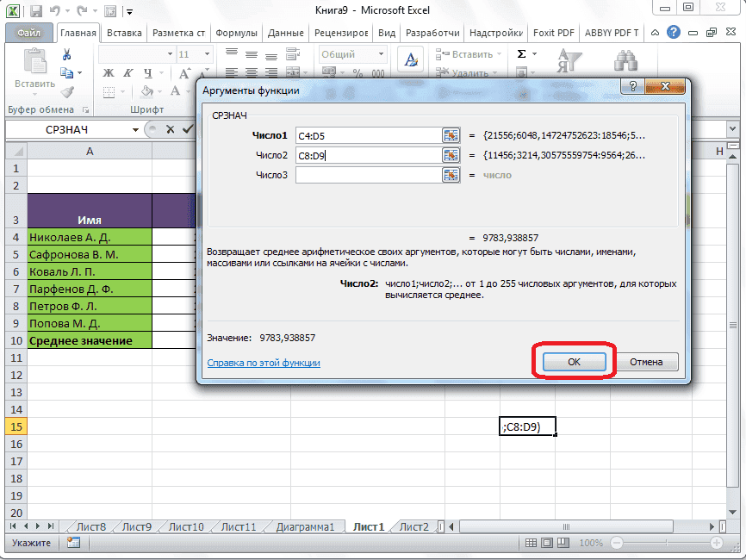Open the Name Box dropdown showing СРЗНАЧ
746x560 pixels.
point(135,129)
